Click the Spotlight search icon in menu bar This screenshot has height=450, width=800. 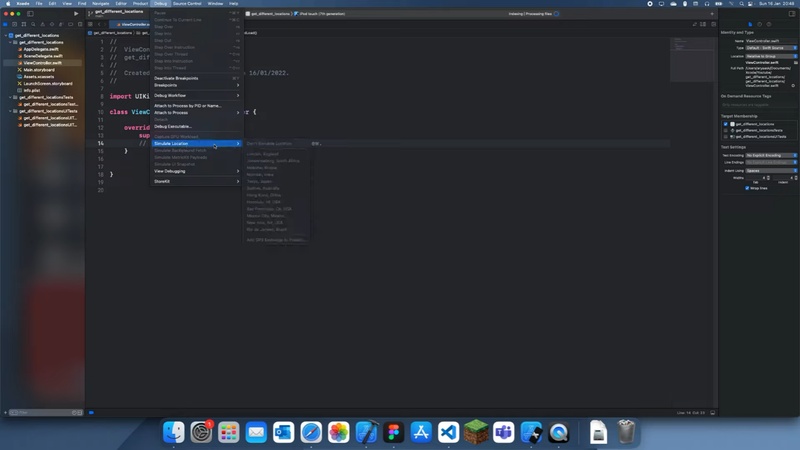pos(741,4)
